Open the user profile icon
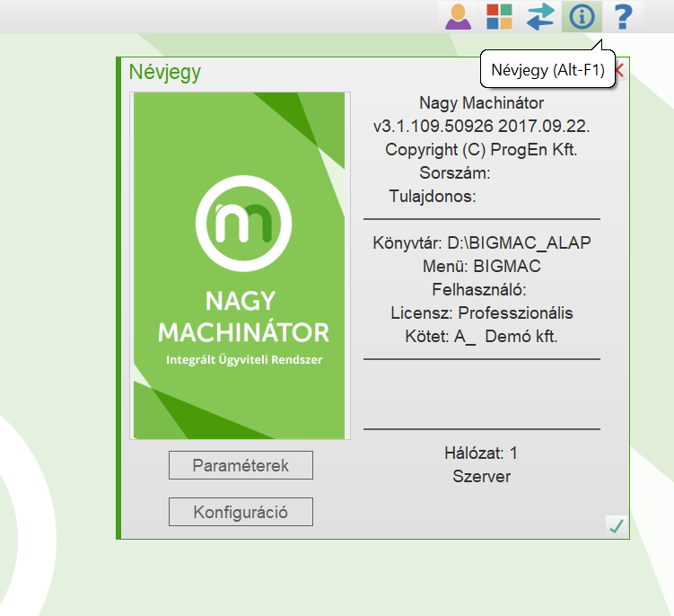674x616 pixels. 459,16
